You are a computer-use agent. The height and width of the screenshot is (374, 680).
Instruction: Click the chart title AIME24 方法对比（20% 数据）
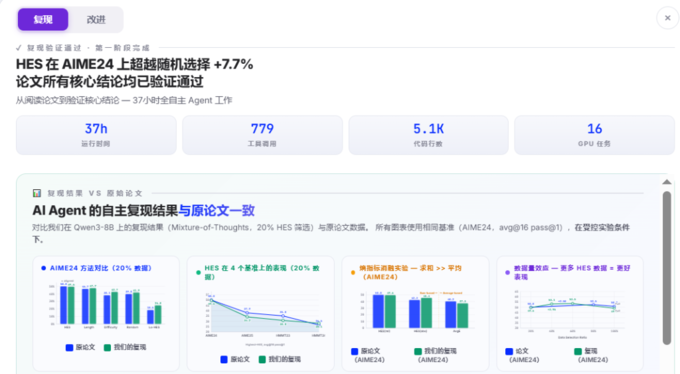tap(101, 268)
